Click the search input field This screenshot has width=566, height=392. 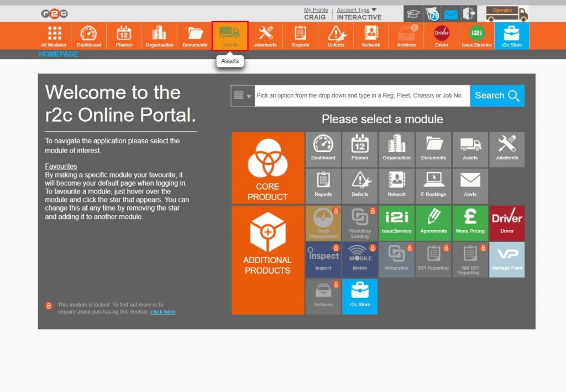click(359, 95)
